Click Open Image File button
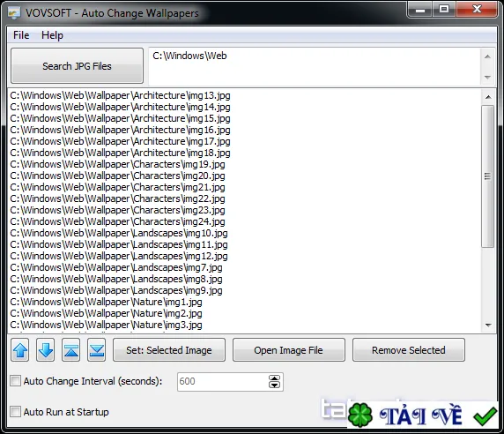This screenshot has width=504, height=434. [x=289, y=350]
